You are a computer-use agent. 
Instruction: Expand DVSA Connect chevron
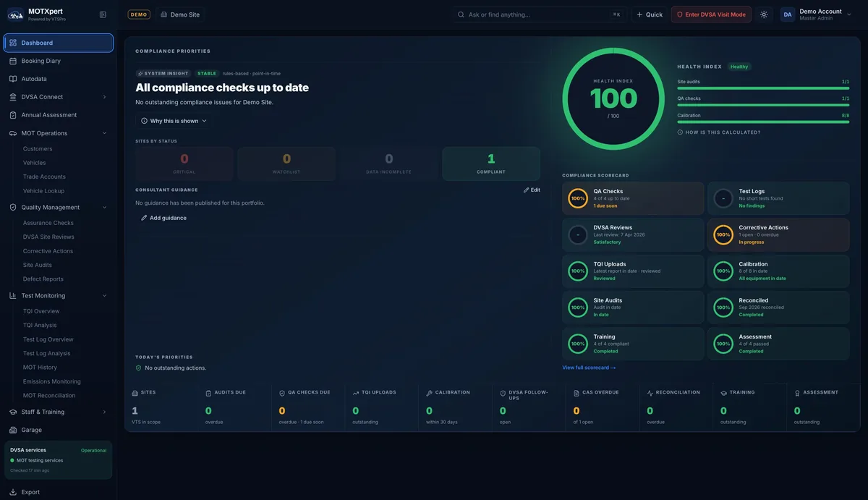104,97
